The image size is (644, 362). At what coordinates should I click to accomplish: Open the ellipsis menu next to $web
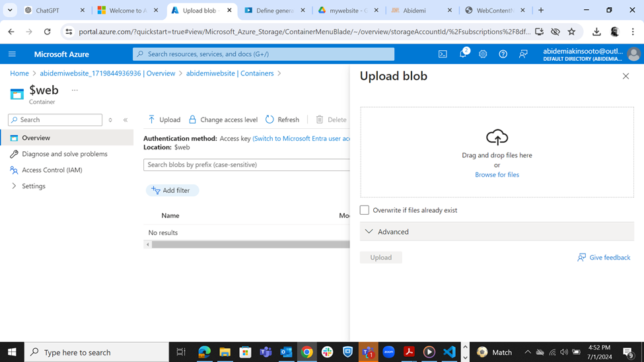click(75, 90)
